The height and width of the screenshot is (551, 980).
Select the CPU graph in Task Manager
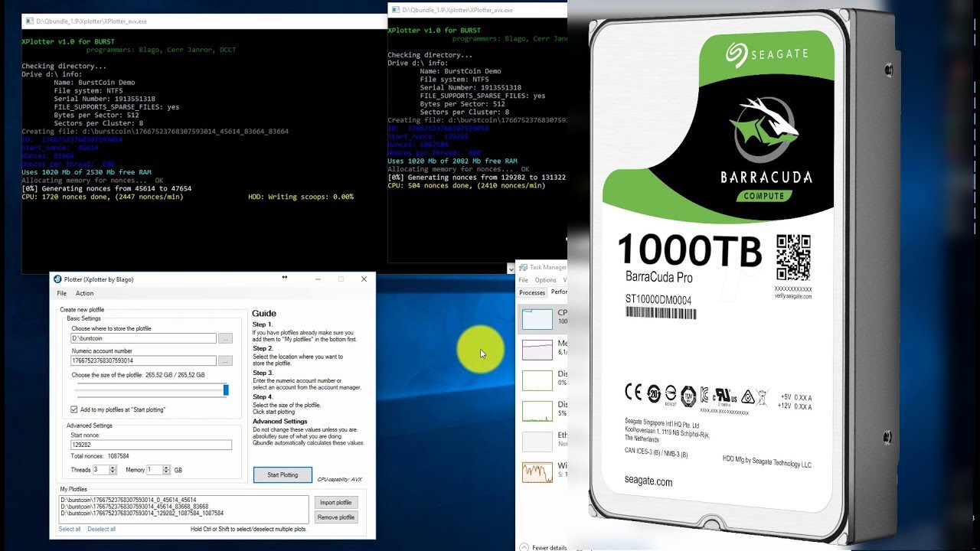[537, 319]
